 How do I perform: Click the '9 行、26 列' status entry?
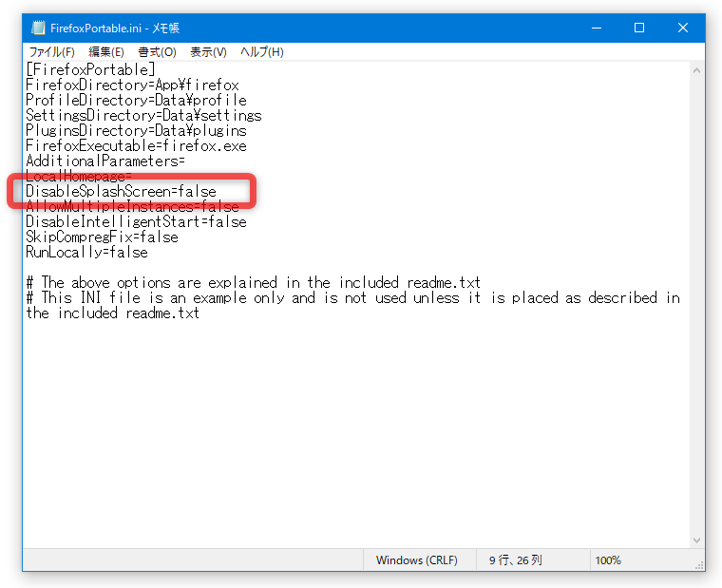[x=515, y=560]
